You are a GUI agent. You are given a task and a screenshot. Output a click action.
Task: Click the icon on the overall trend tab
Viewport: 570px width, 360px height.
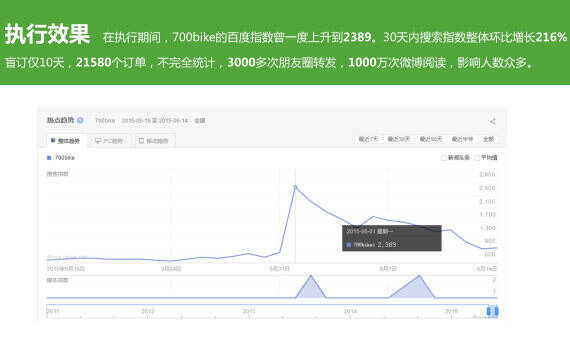pos(53,140)
